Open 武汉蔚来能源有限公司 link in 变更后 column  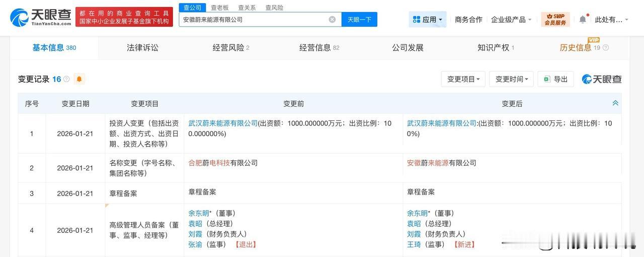(442, 123)
